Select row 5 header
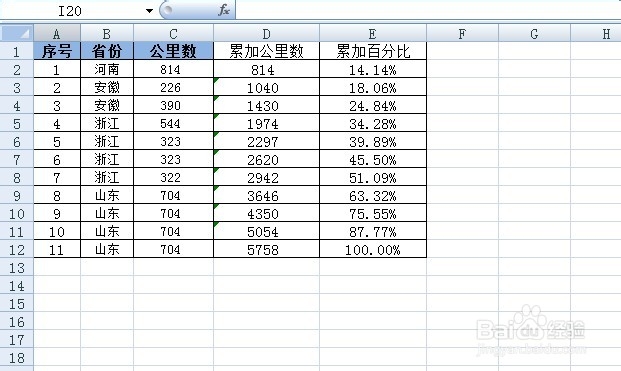 click(17, 124)
